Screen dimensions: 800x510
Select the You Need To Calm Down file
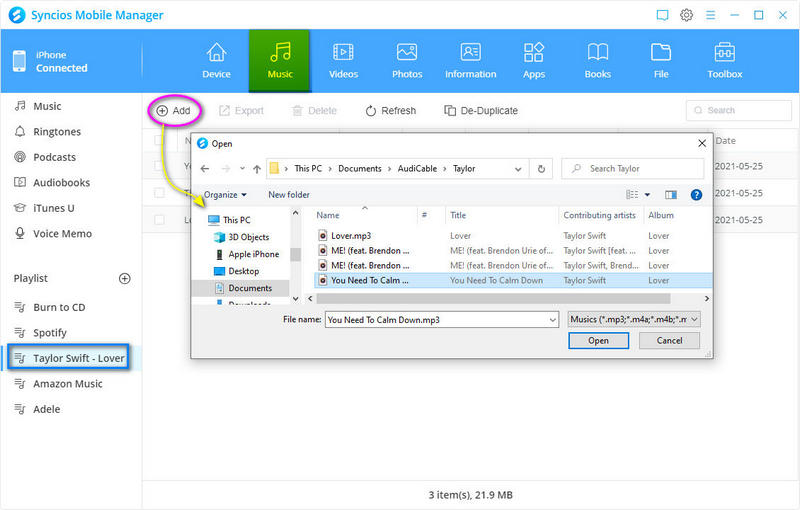(x=513, y=280)
